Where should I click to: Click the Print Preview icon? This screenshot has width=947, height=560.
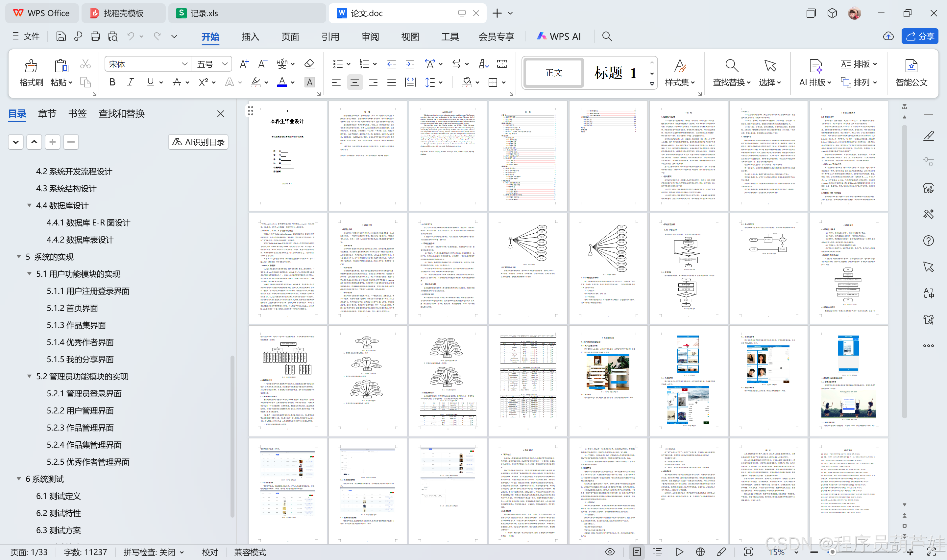click(112, 36)
